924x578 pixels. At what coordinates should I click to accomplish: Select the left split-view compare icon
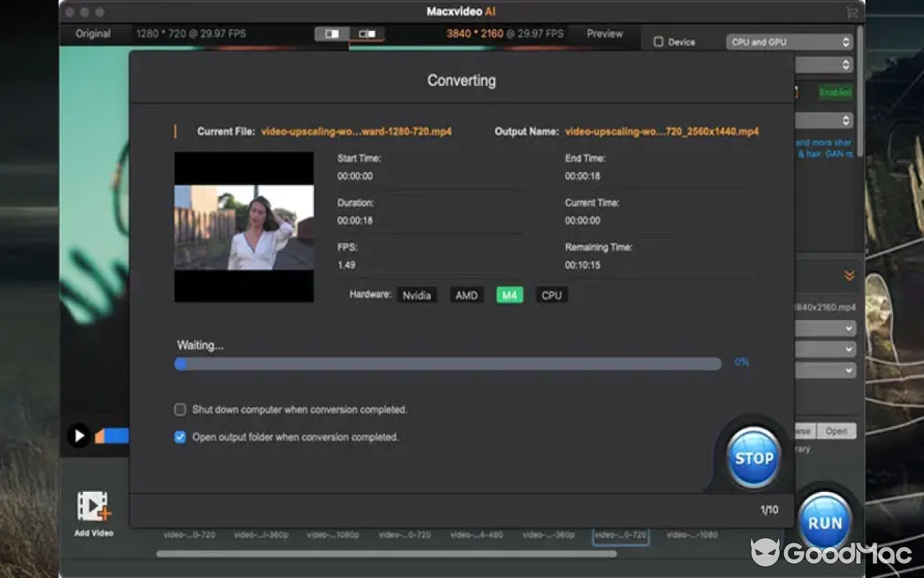click(332, 34)
